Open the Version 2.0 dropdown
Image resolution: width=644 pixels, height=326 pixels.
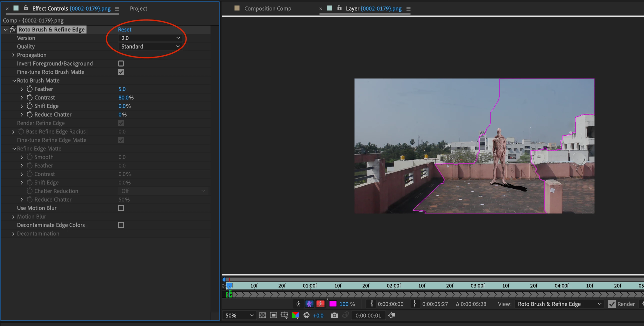150,38
